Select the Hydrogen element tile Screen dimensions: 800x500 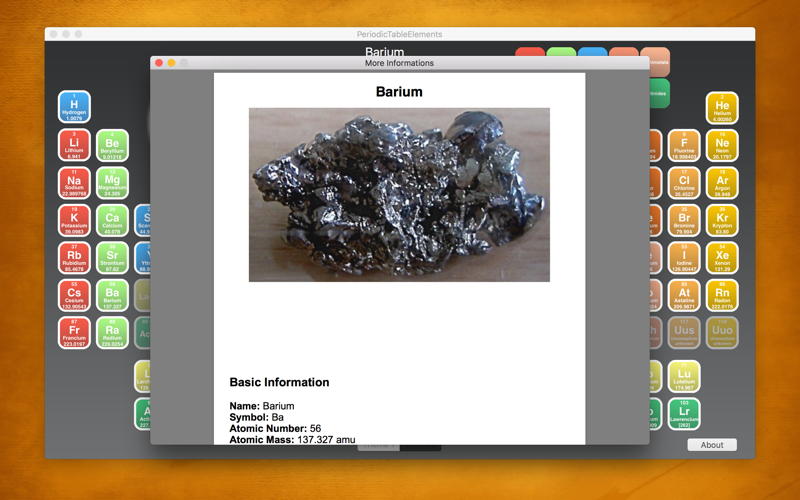point(74,107)
